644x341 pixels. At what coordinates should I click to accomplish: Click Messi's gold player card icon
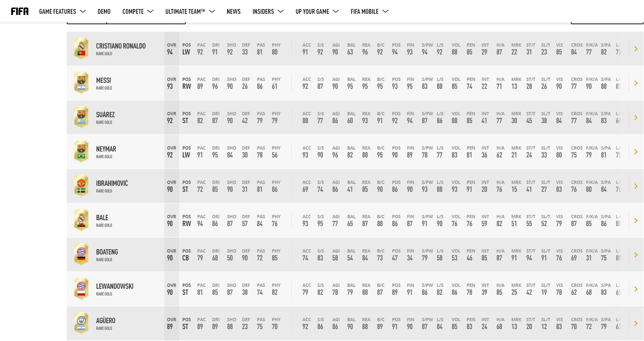click(81, 83)
